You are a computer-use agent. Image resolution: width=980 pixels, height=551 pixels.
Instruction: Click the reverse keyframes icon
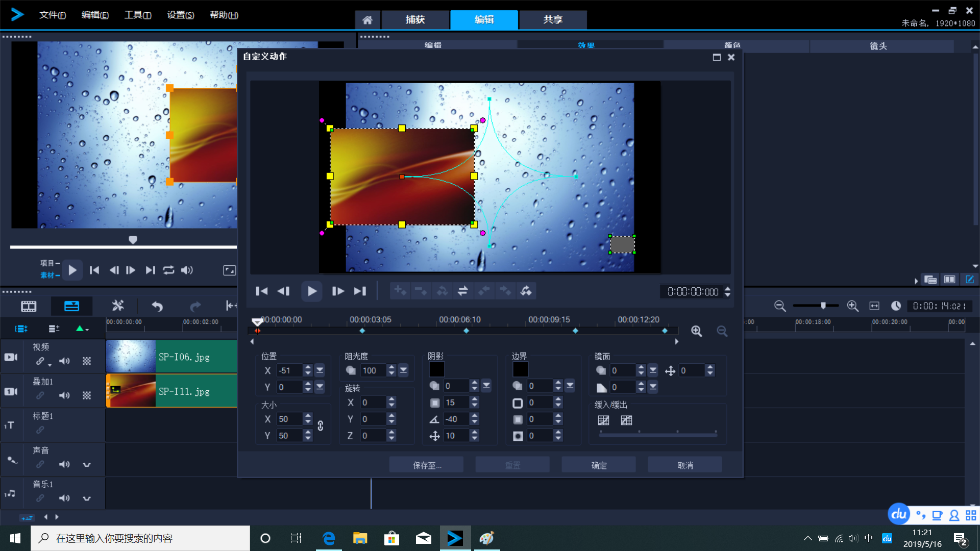[442, 291]
